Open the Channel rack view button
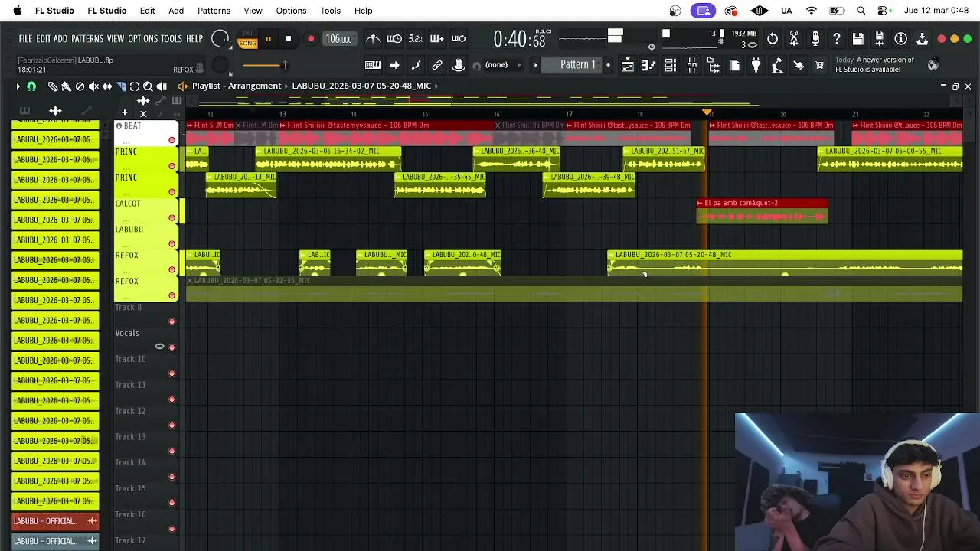980x551 pixels. coord(670,65)
